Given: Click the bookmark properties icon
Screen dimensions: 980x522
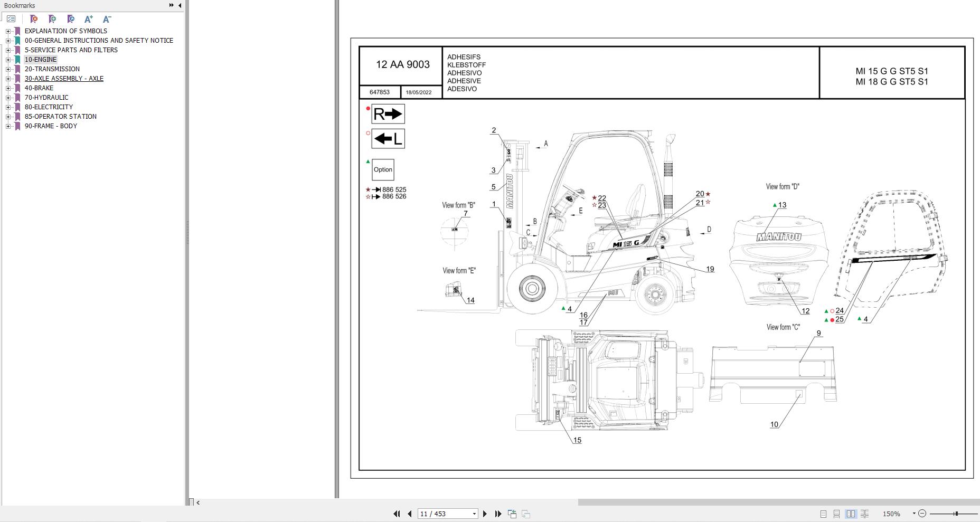Looking at the screenshot, I should (70, 19).
